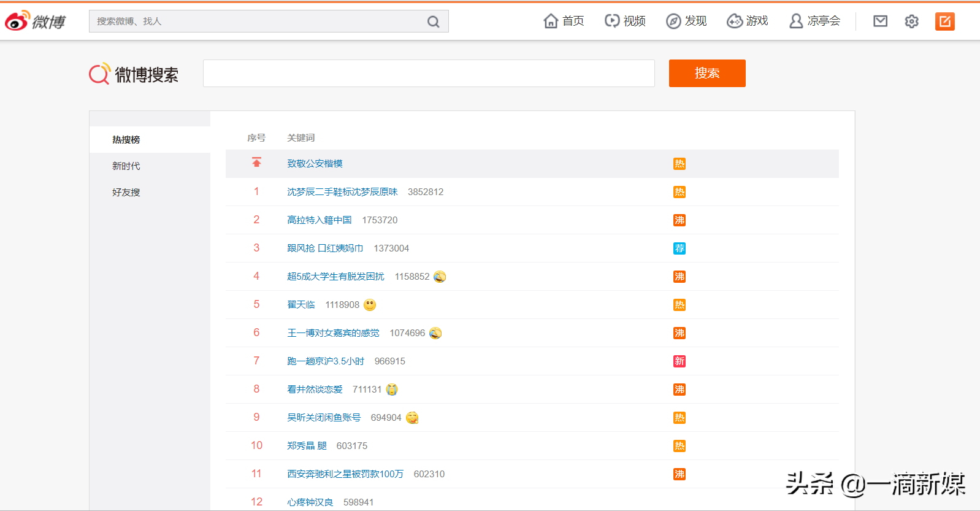The height and width of the screenshot is (511, 980).
Task: Click the count 602310
Action: pyautogui.click(x=429, y=474)
